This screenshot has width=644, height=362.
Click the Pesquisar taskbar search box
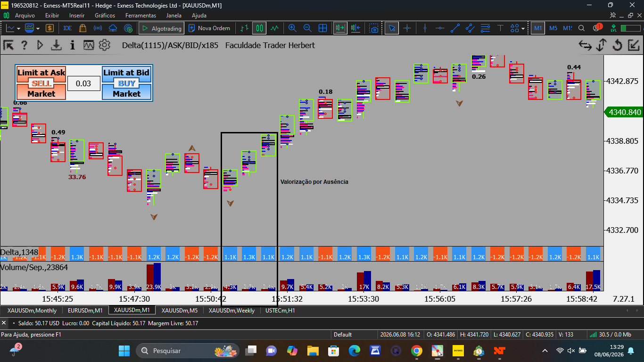tap(187, 351)
